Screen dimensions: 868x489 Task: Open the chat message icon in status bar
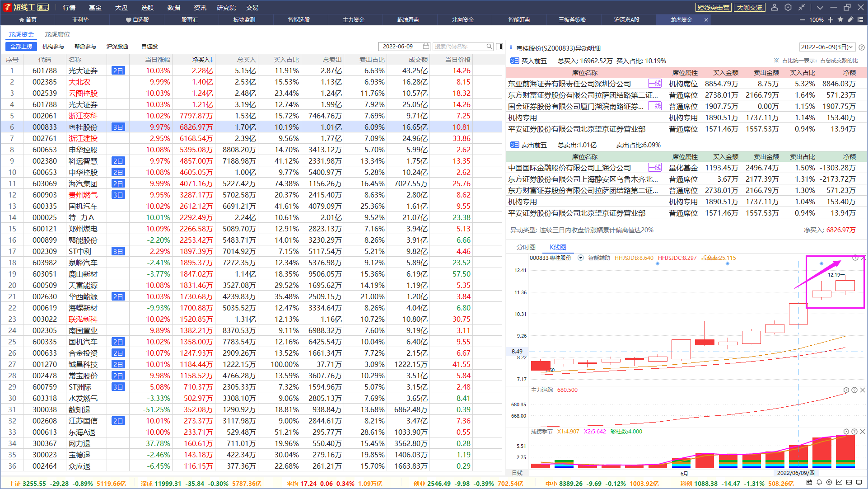click(849, 483)
